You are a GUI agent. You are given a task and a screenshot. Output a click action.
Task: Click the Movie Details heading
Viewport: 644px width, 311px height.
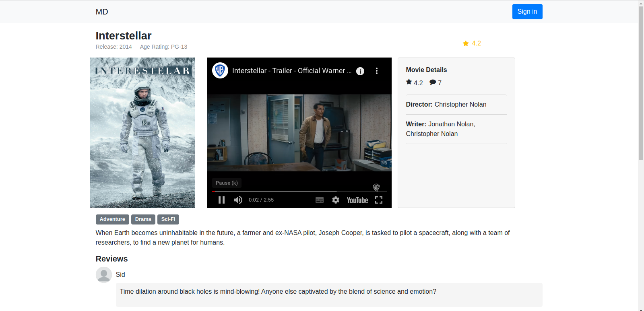[426, 70]
